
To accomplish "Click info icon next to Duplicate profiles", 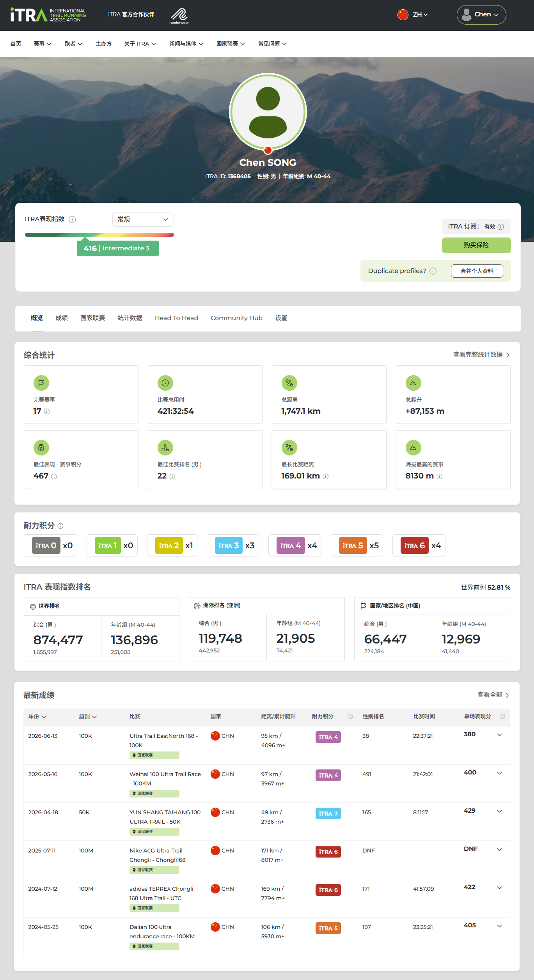I will (x=433, y=271).
